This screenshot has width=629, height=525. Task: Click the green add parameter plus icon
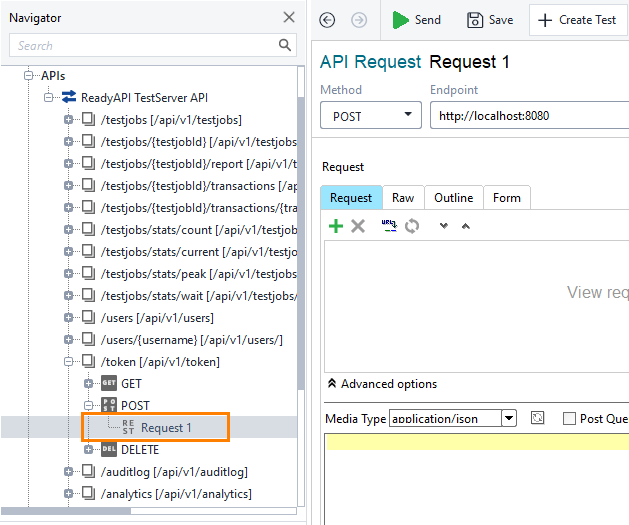coord(336,226)
